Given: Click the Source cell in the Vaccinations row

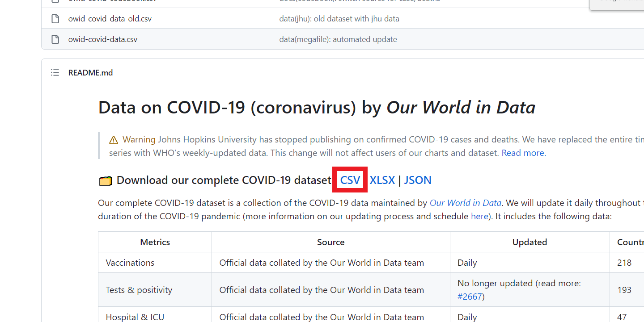Looking at the screenshot, I should click(x=331, y=263).
